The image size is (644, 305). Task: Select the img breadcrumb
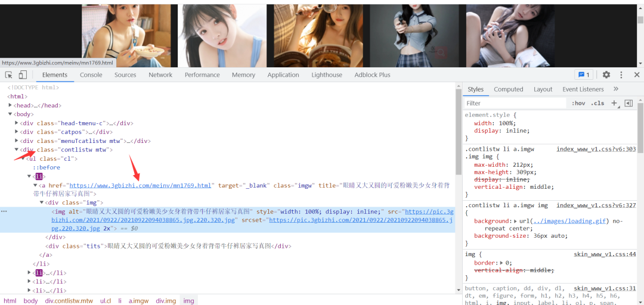pyautogui.click(x=189, y=301)
